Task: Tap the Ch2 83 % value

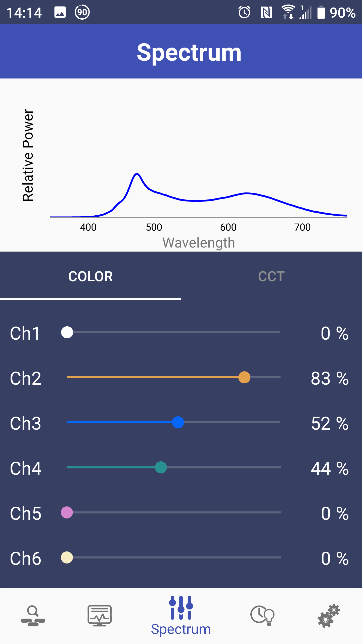Action: [x=330, y=378]
